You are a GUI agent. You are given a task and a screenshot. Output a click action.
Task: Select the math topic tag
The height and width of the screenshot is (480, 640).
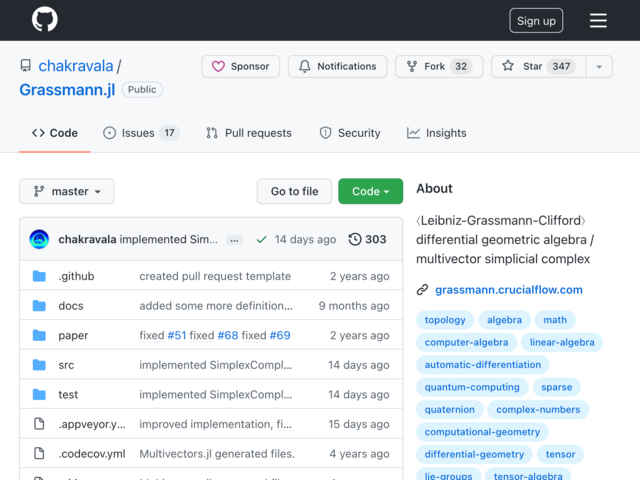coord(555,320)
